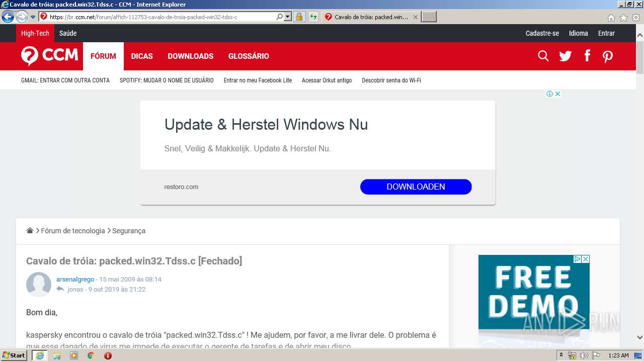The image size is (644, 362).
Task: Open the High-Tech section tab
Action: click(x=35, y=33)
